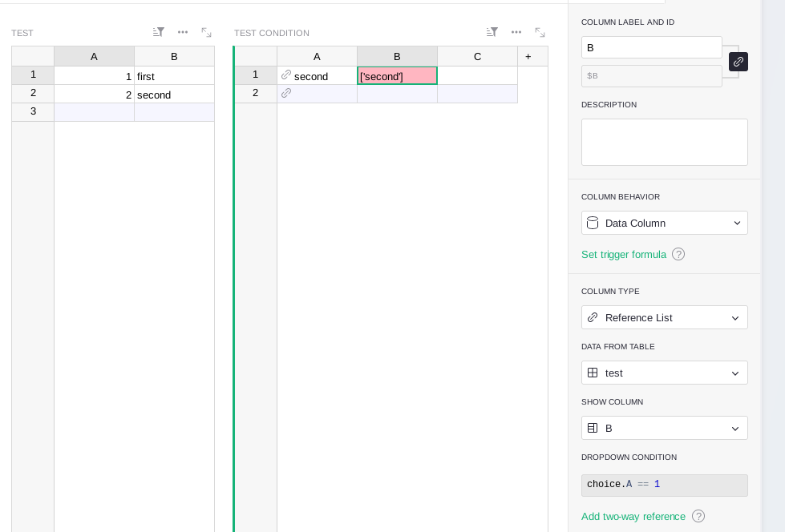Click the column label field containing B
The height and width of the screenshot is (532, 785).
[x=651, y=47]
